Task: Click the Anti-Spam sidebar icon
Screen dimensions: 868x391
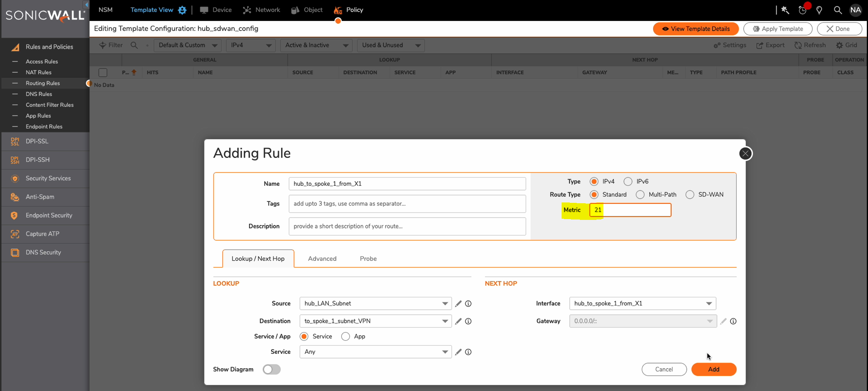Action: pyautogui.click(x=15, y=197)
